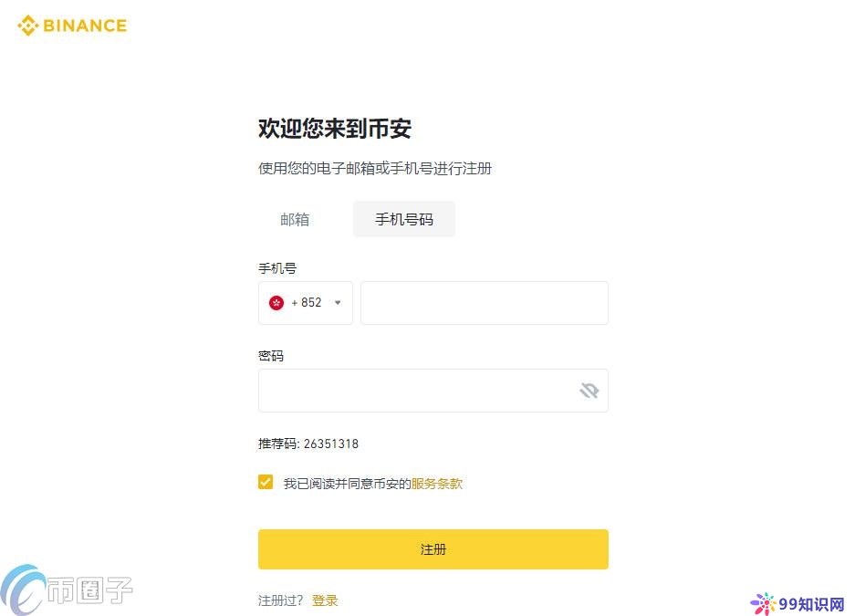Click the 密码 field label
Screen dimensions: 855x616
(271, 356)
